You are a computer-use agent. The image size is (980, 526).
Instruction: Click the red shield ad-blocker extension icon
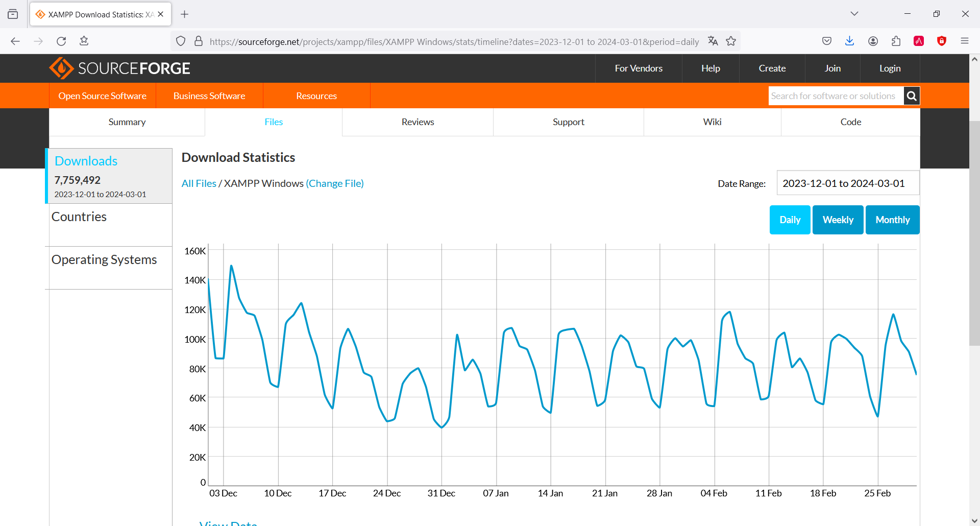pos(942,41)
